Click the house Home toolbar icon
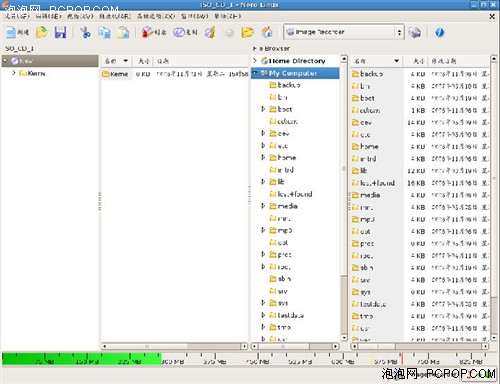Image resolution: width=500 pixels, height=384 pixels. 267,32
